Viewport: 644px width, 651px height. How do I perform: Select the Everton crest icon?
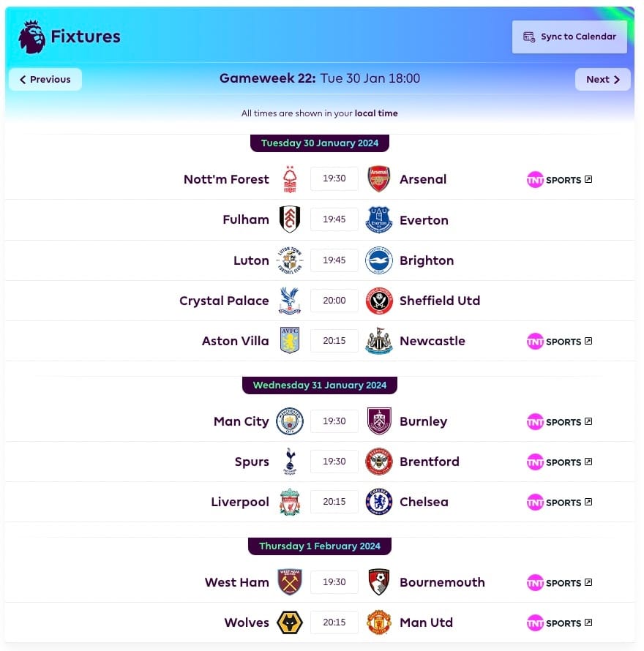[x=379, y=219]
